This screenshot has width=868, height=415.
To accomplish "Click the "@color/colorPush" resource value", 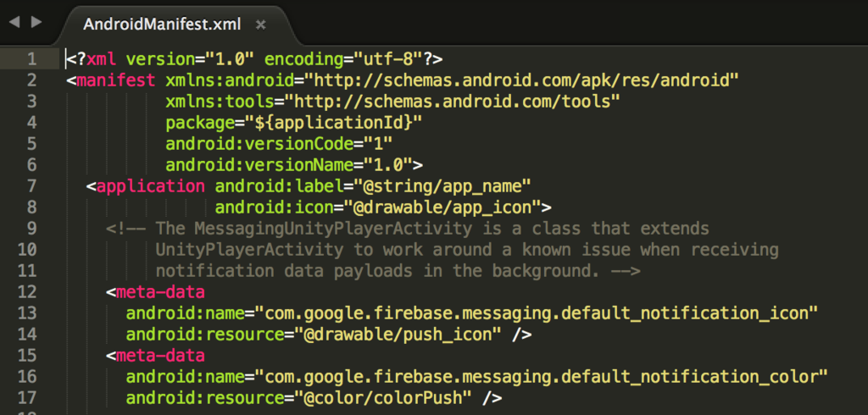I will pyautogui.click(x=383, y=398).
